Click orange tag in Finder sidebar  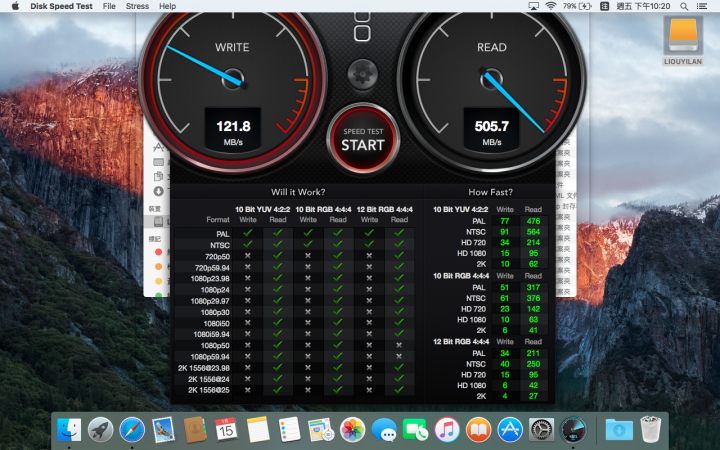158,267
